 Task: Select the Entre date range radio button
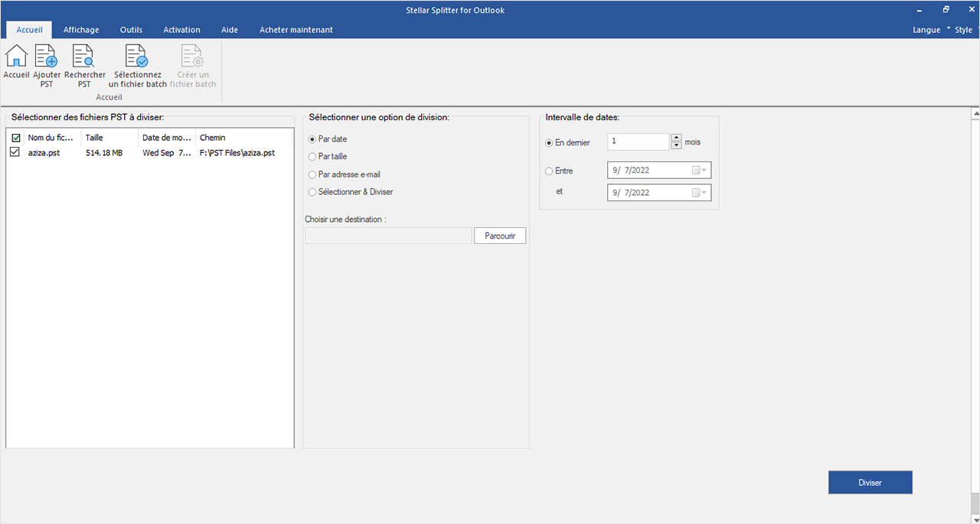coord(549,171)
